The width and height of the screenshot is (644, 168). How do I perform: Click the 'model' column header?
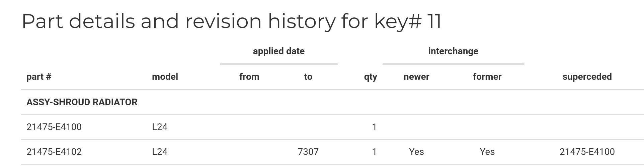point(165,77)
